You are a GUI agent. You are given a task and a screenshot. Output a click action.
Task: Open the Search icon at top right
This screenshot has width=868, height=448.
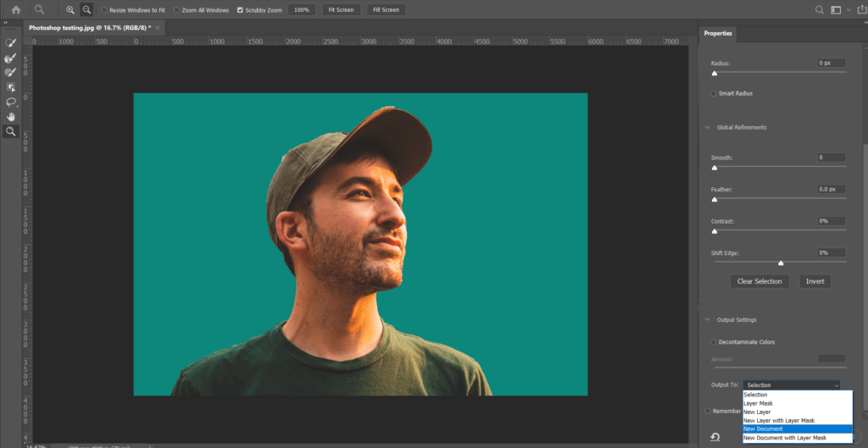point(820,9)
